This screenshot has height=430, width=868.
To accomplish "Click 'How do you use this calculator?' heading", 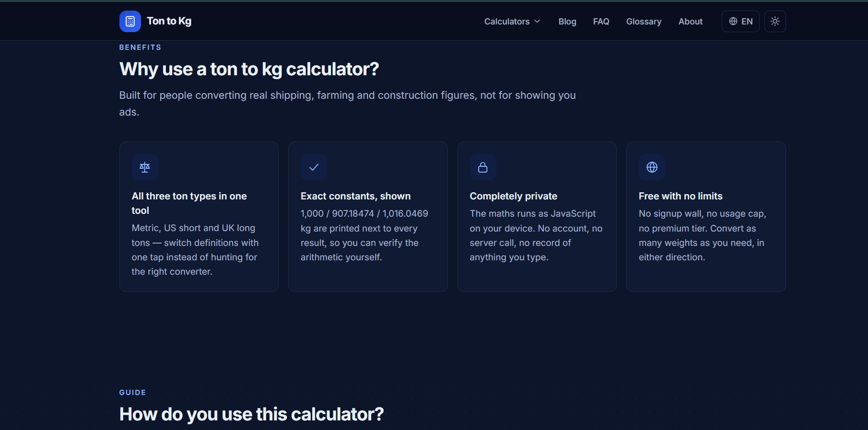I will coord(251,414).
